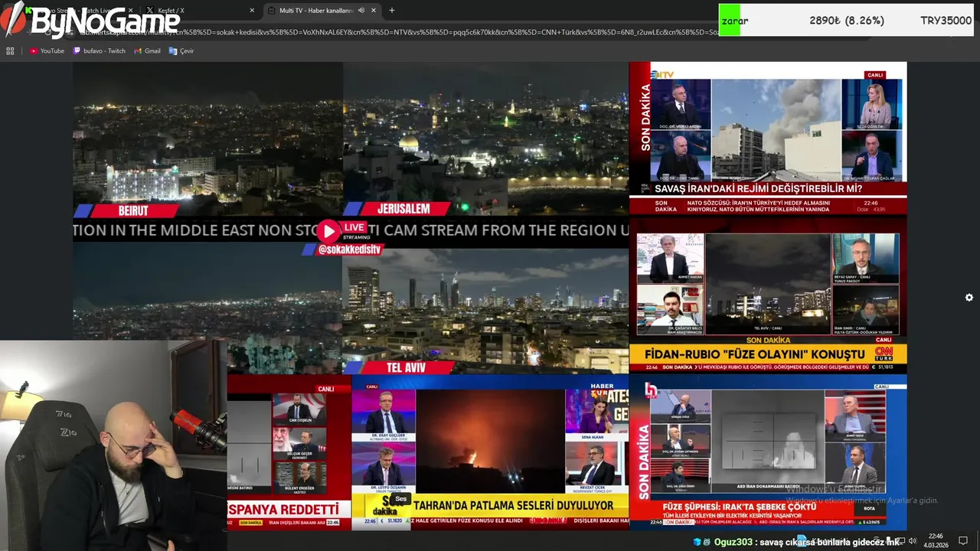Mute the Multi TV tab via speaker icon
980x551 pixels.
[x=361, y=11]
